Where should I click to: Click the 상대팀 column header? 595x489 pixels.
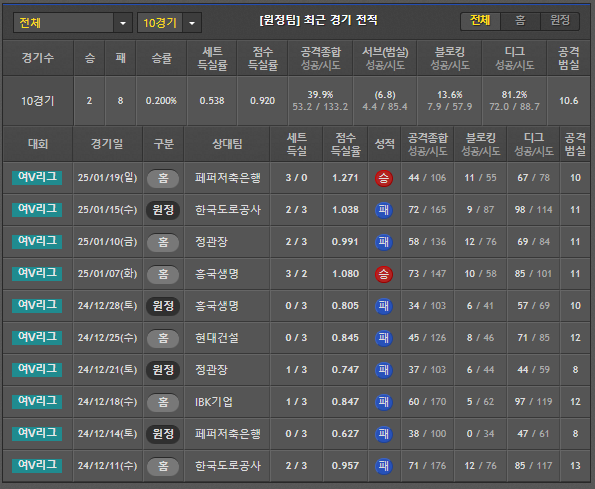click(x=227, y=144)
